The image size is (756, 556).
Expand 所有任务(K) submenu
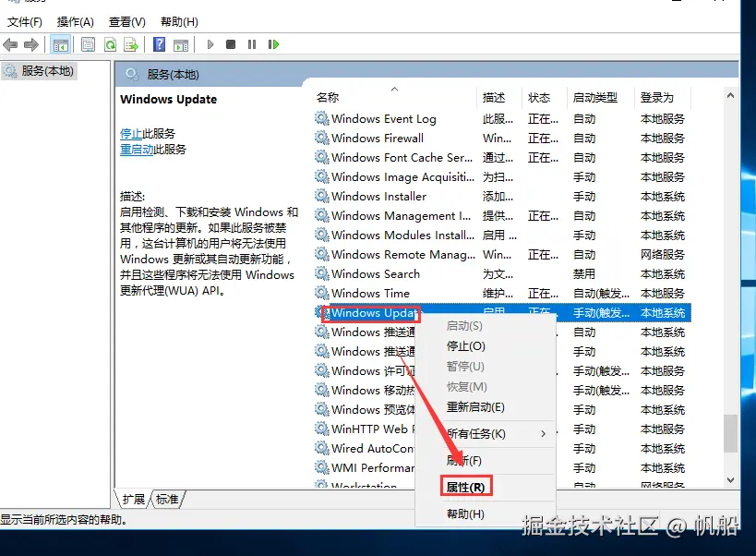click(x=485, y=433)
